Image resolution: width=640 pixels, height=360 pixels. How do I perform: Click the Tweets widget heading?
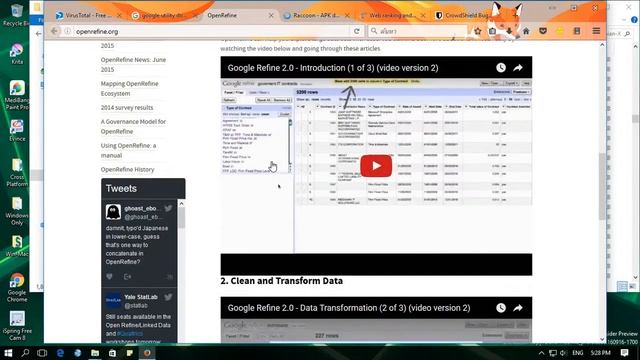tap(121, 189)
